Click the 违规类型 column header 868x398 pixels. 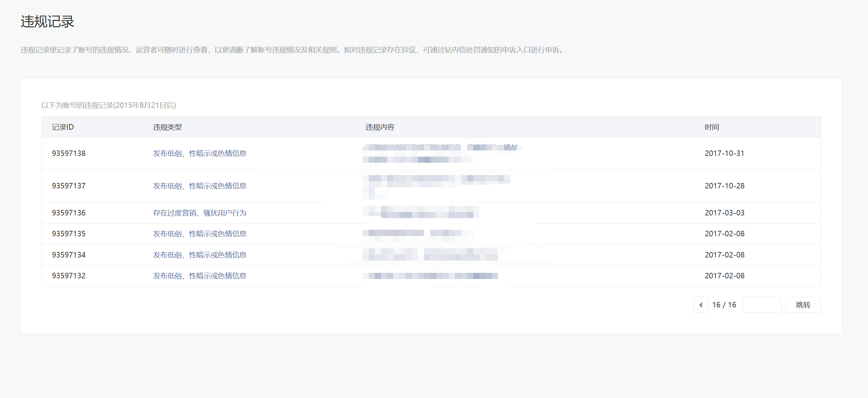167,127
